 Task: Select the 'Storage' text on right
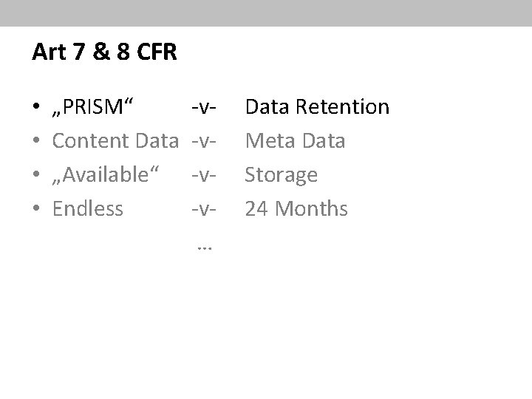click(281, 175)
